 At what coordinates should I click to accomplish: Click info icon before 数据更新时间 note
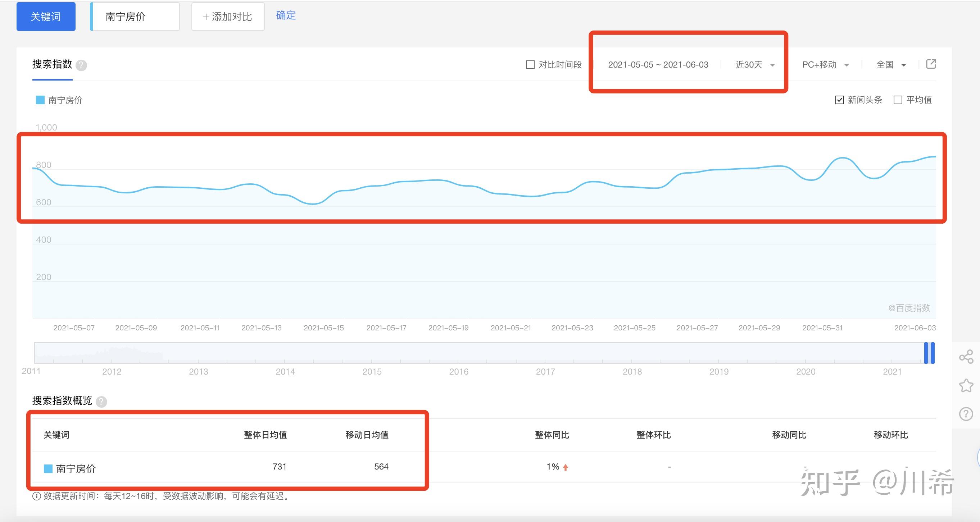coord(37,496)
